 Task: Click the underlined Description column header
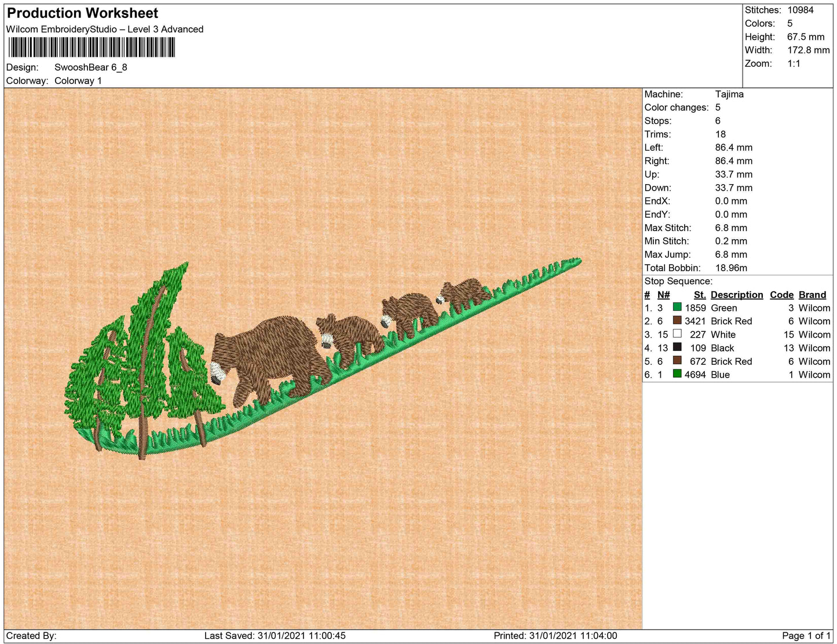[x=736, y=295]
